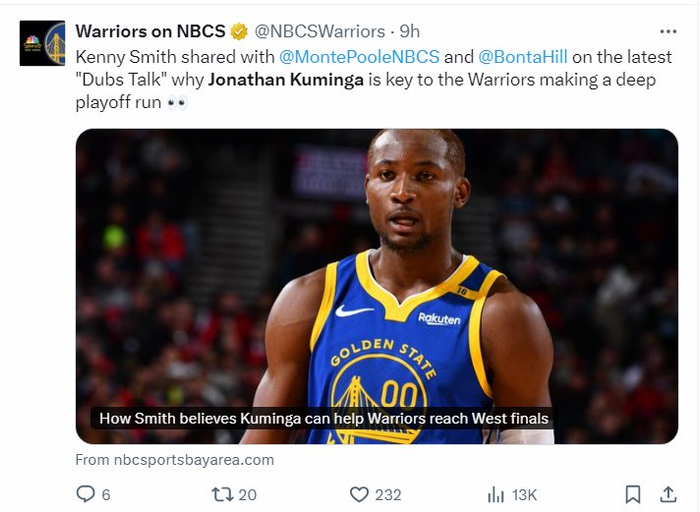
Task: Click the Warriors on NBCS display name
Action: tap(150, 31)
